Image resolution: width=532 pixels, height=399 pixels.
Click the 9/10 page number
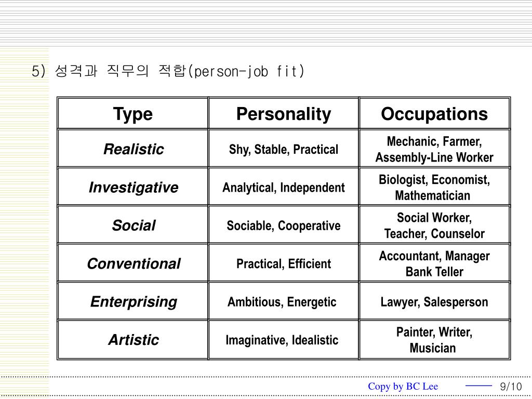(x=511, y=387)
